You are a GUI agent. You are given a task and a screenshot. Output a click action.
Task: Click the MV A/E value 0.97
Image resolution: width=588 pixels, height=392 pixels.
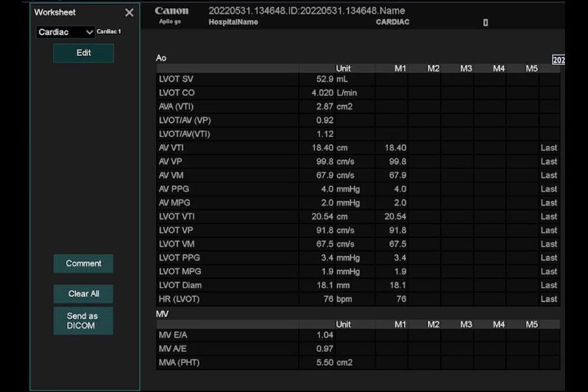[x=325, y=349]
